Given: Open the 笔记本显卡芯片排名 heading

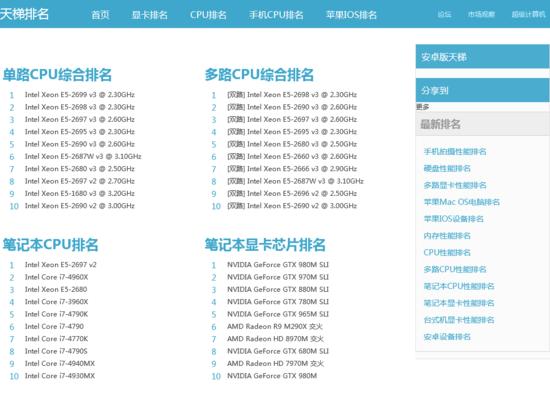Looking at the screenshot, I should click(x=265, y=245).
